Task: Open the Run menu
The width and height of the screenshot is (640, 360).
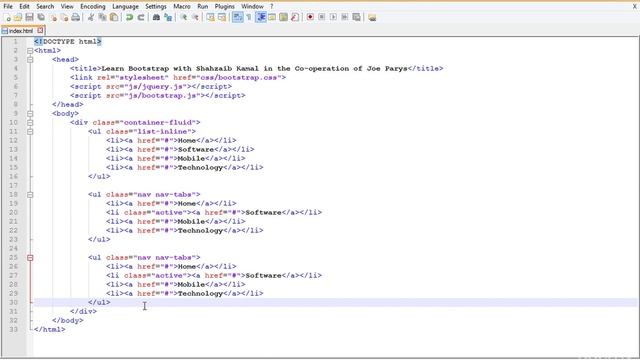Action: [202, 6]
